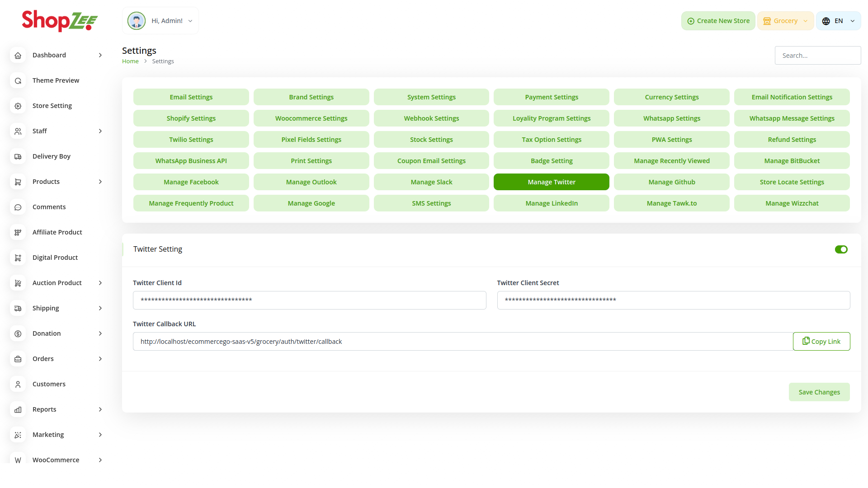This screenshot has width=868, height=488.
Task: Click the Donation coin icon
Action: click(x=18, y=333)
